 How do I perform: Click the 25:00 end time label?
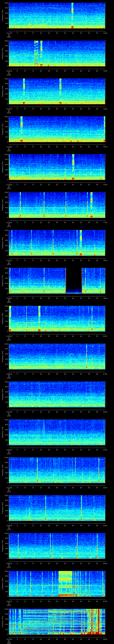pyautogui.click(x=105, y=525)
